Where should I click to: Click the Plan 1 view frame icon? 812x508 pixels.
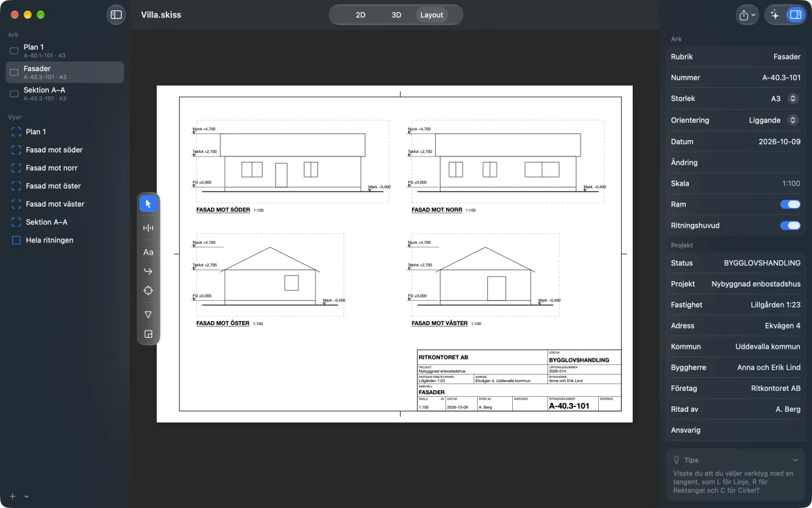coord(16,132)
